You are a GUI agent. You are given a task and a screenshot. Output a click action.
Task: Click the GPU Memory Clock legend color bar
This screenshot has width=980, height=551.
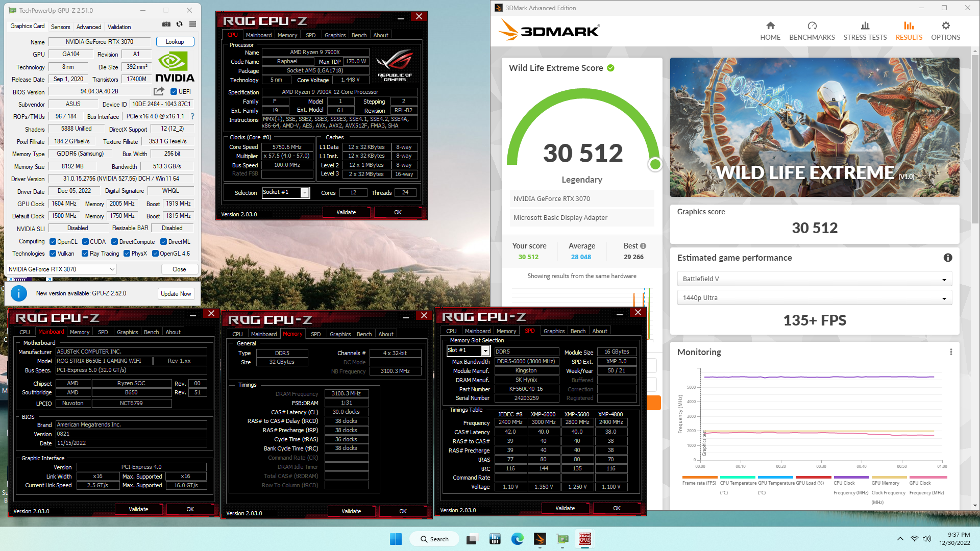click(x=888, y=478)
